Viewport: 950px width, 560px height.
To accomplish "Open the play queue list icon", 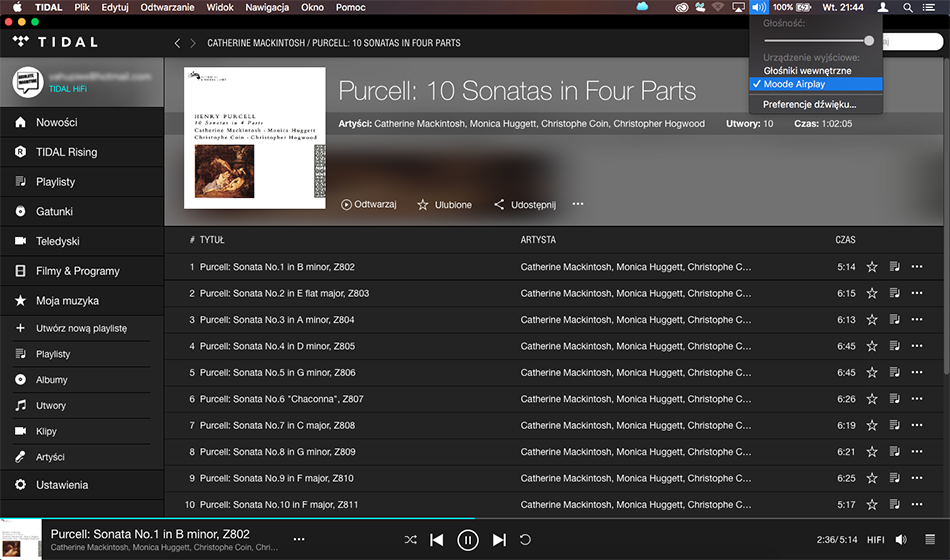I will 930,539.
